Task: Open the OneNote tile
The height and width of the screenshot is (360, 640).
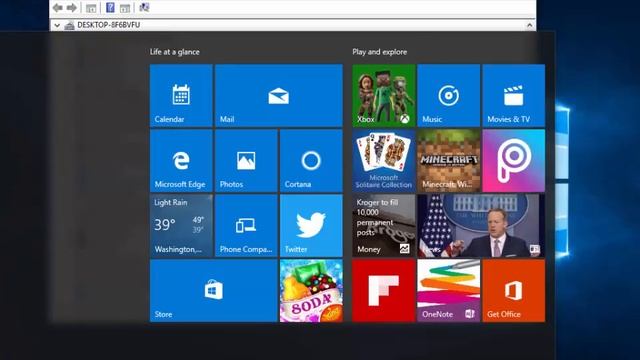Action: click(x=449, y=291)
